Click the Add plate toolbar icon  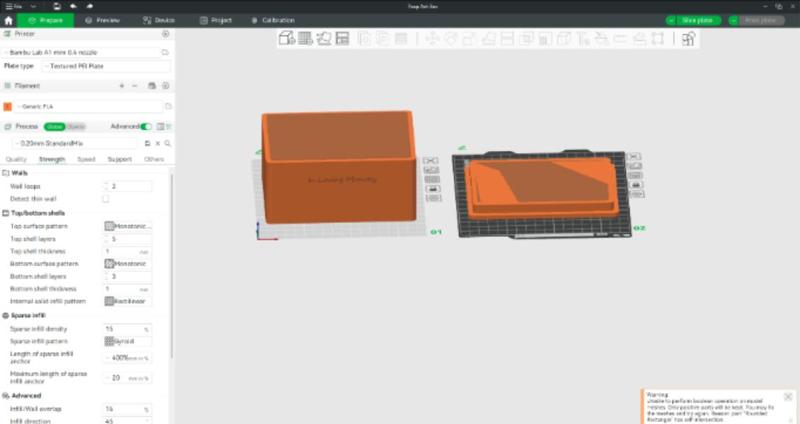(305, 38)
